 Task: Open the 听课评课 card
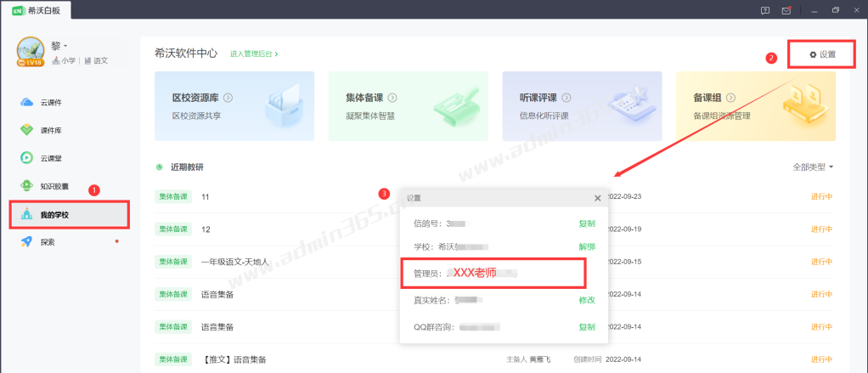coord(583,106)
